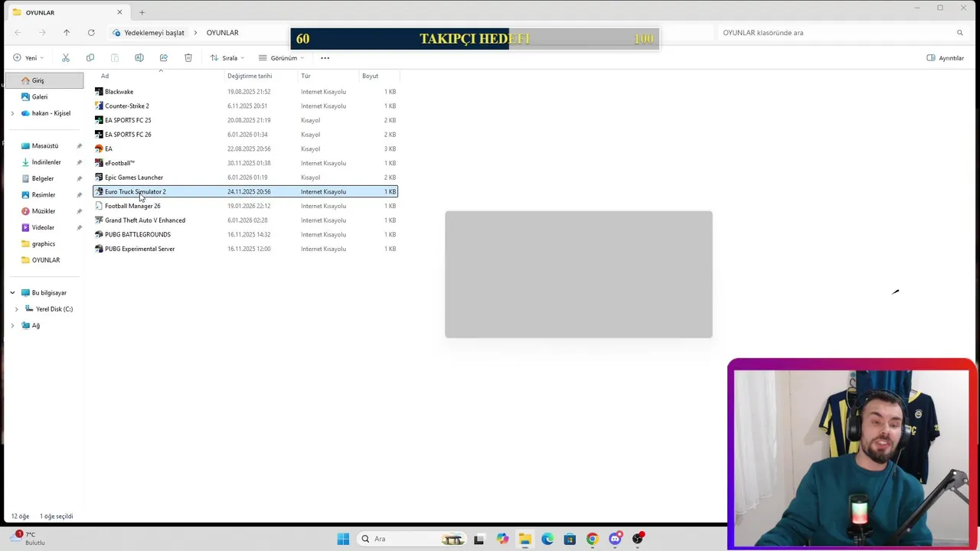Open new tab with plus button
The height and width of the screenshot is (551, 980).
pyautogui.click(x=142, y=12)
